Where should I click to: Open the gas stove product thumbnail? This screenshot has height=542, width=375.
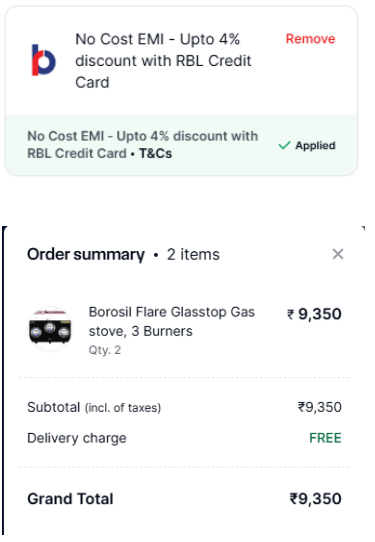click(x=50, y=329)
